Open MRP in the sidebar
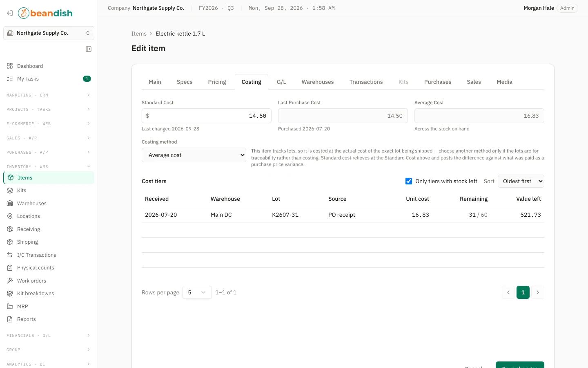The image size is (588, 368). click(x=49, y=307)
